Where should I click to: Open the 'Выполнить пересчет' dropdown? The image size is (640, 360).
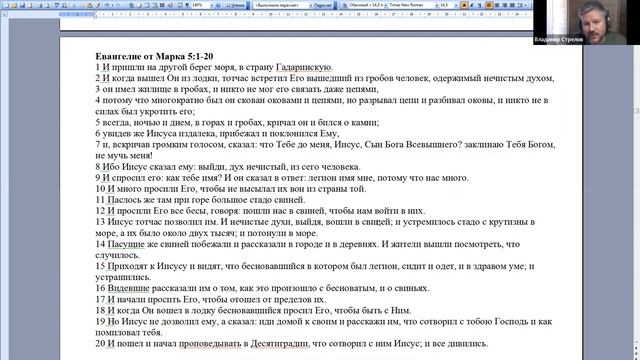[x=310, y=5]
